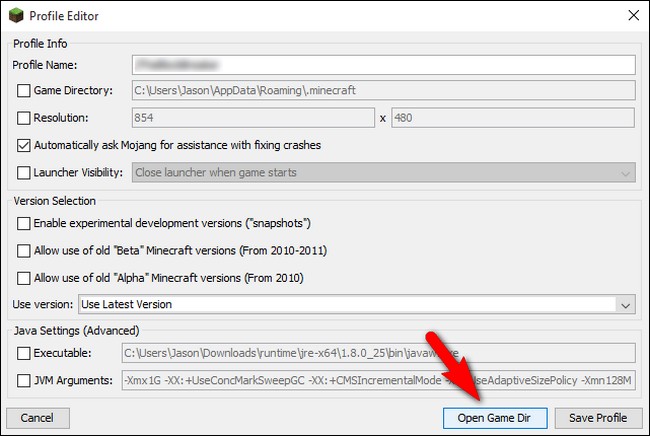
Task: Click the resolution width field 854
Action: [253, 118]
